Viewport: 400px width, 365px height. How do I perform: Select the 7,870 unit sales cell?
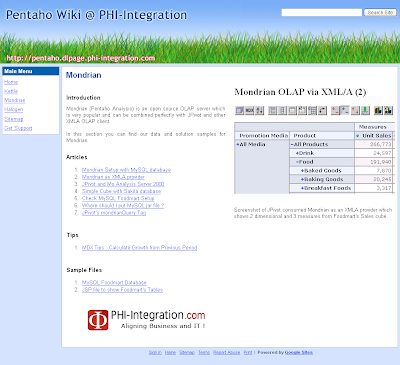(374, 170)
